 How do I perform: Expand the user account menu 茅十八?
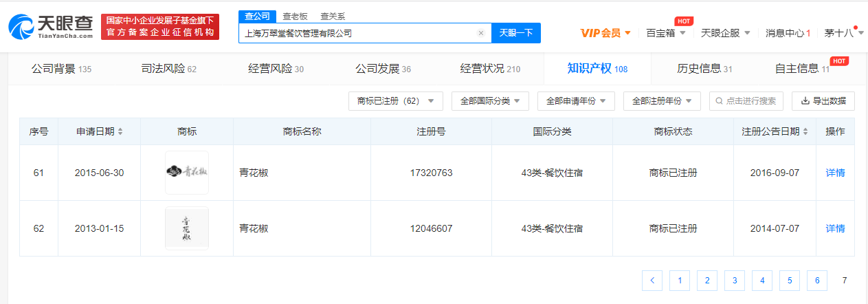[x=843, y=32]
